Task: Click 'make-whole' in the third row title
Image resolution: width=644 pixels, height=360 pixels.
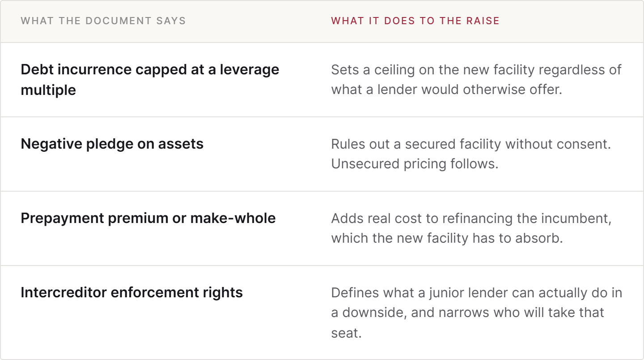Action: tap(233, 219)
